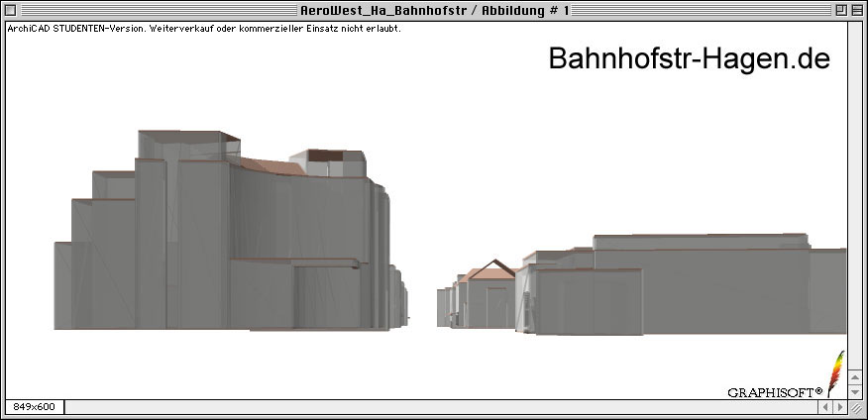Click the window resize grip corner
Viewport: 868px width, 420px height.
pyautogui.click(x=855, y=406)
